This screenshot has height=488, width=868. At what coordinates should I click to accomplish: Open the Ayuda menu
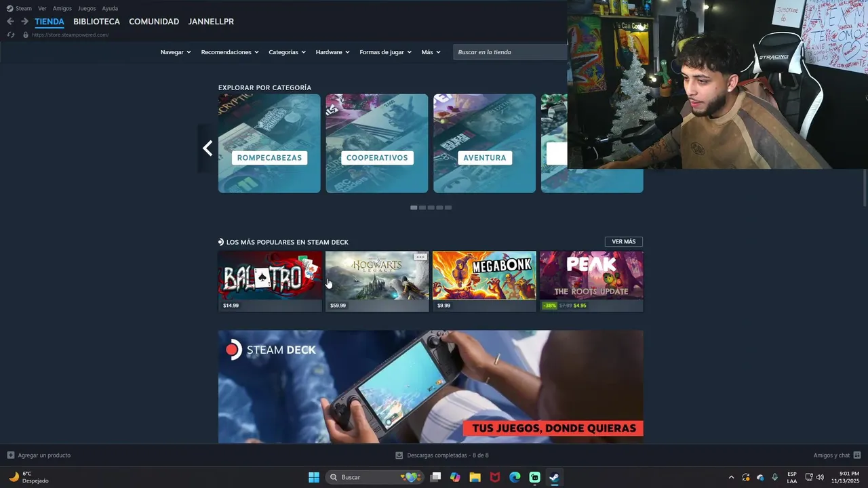click(110, 8)
